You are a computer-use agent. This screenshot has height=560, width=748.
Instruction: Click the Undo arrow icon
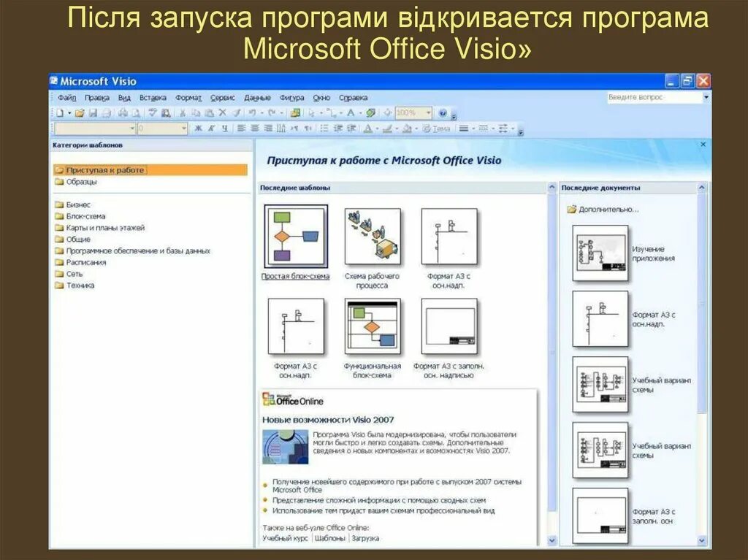(252, 113)
